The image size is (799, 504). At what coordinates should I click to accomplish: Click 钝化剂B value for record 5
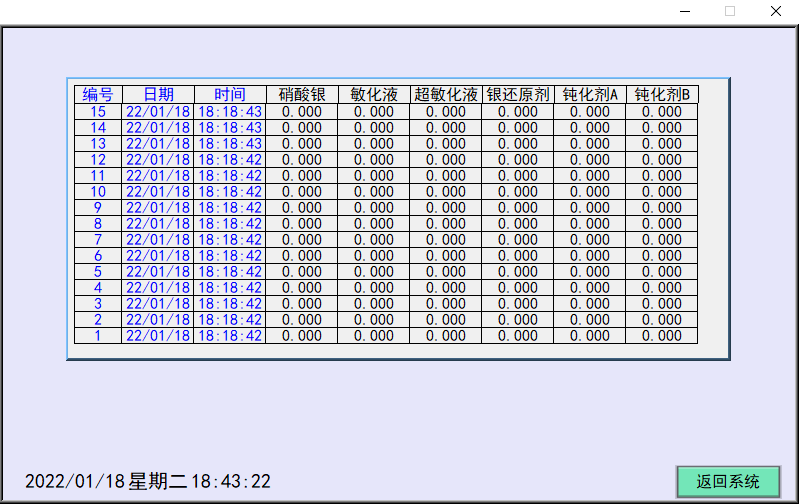662,272
